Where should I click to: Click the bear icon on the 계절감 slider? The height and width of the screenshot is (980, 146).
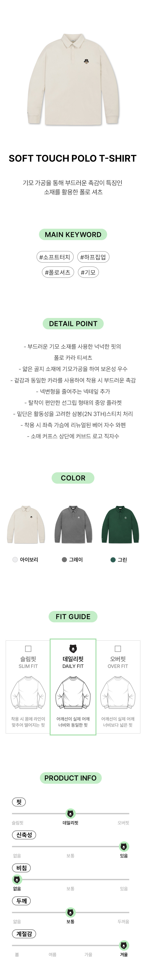[x=124, y=945]
